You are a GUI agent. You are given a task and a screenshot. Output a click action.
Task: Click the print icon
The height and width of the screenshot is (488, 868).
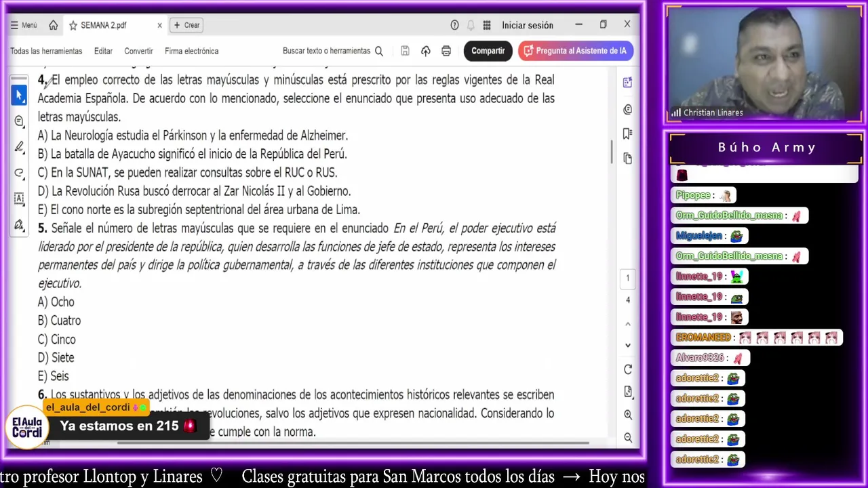pos(446,51)
